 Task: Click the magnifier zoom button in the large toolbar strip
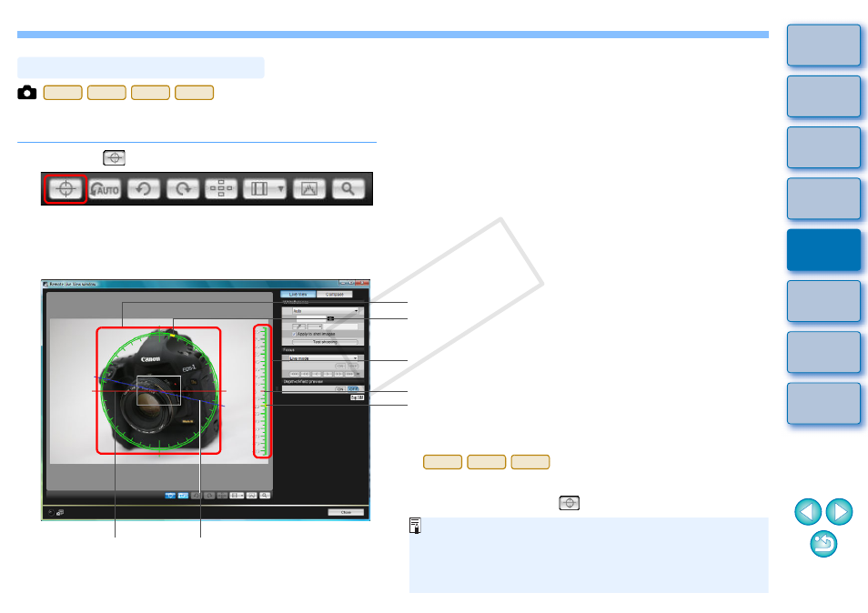(x=348, y=189)
